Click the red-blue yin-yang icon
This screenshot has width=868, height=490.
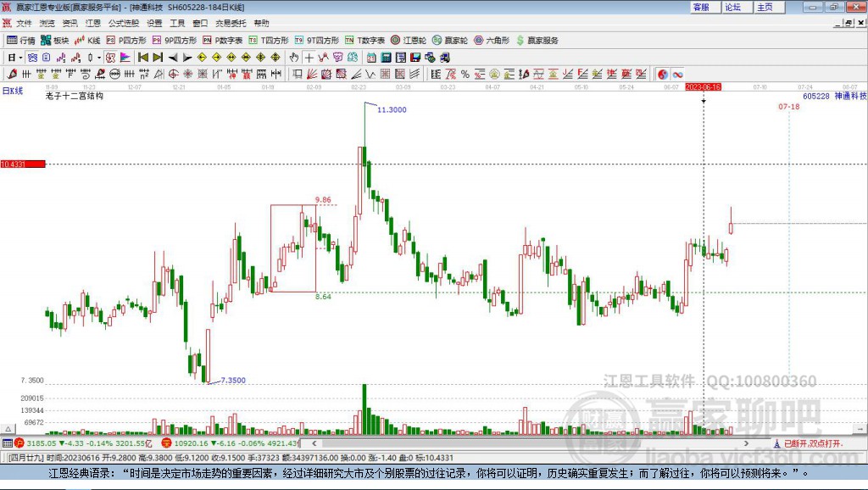click(x=663, y=75)
